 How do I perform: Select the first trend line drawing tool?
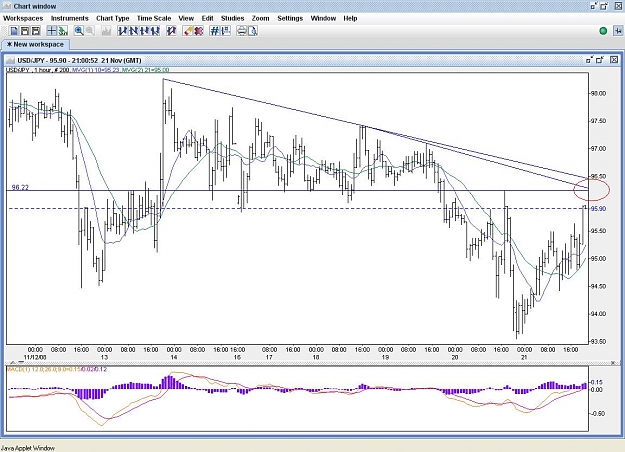[122, 31]
